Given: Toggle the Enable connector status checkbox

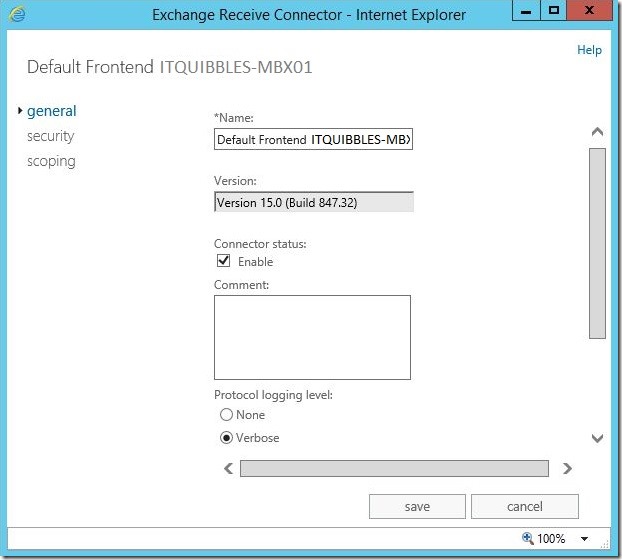Looking at the screenshot, I should (x=223, y=261).
